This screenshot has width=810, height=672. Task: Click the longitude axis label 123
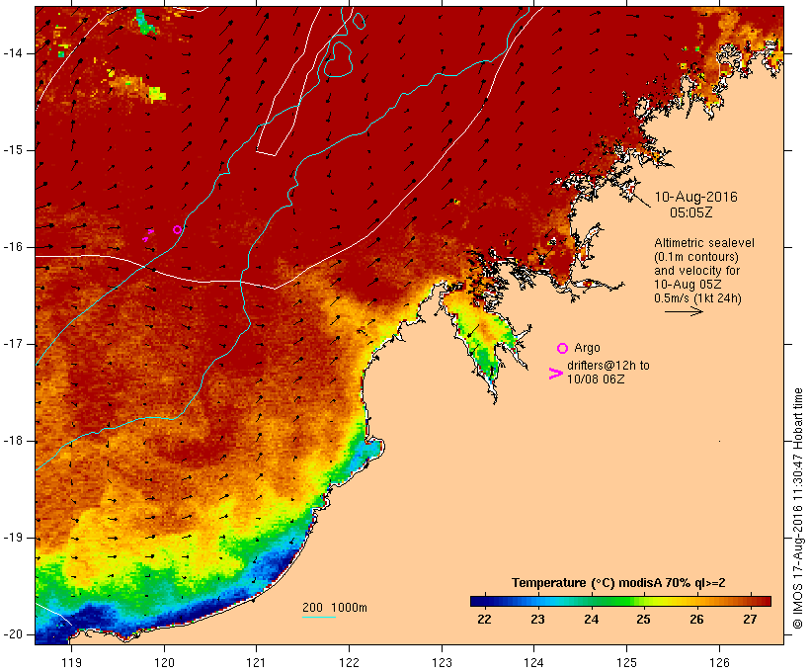click(x=442, y=663)
